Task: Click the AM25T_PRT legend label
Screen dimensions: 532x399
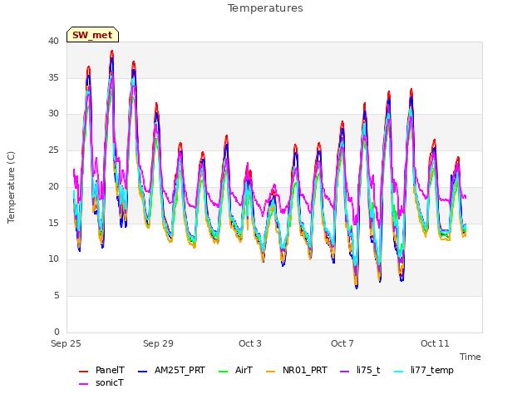Action: (180, 370)
